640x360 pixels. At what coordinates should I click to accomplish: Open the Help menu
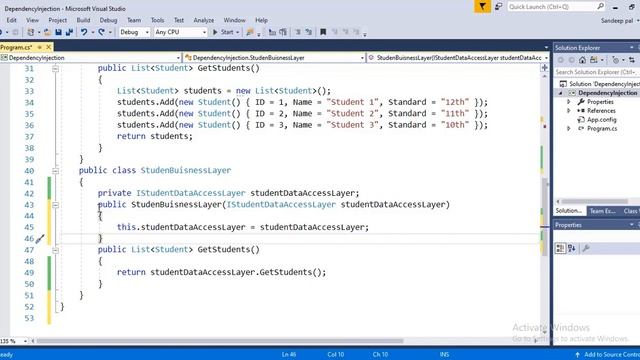click(x=261, y=20)
